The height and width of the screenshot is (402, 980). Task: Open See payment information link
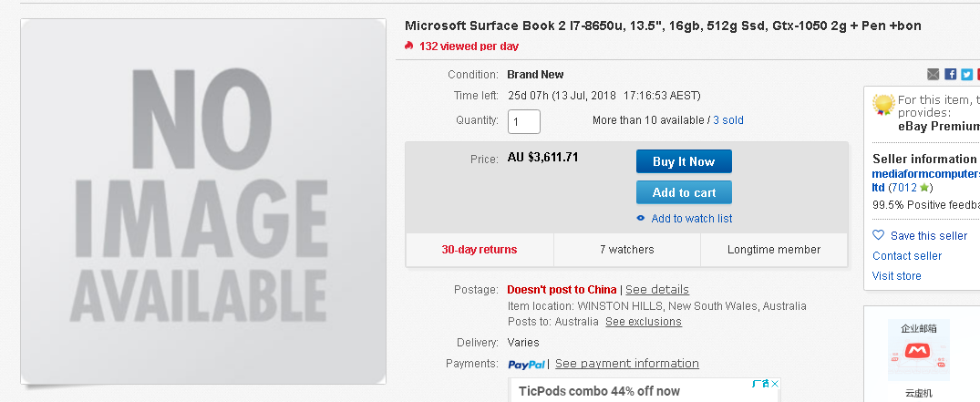click(627, 363)
